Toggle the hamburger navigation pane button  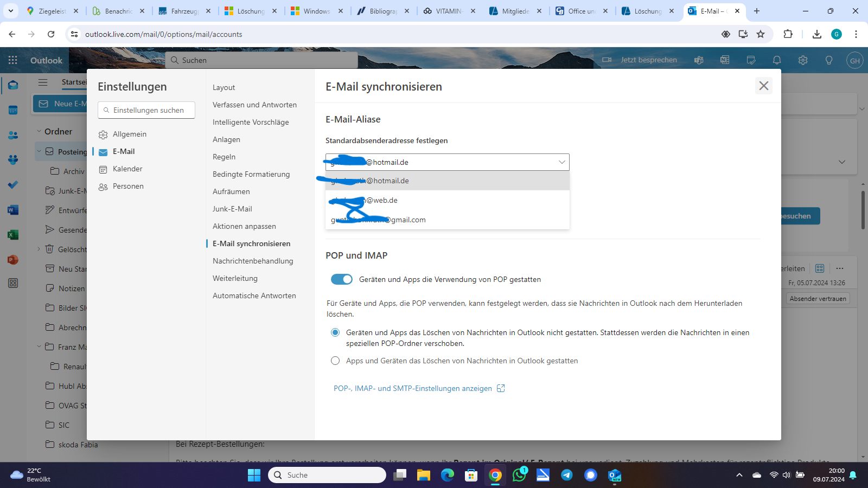pyautogui.click(x=43, y=82)
